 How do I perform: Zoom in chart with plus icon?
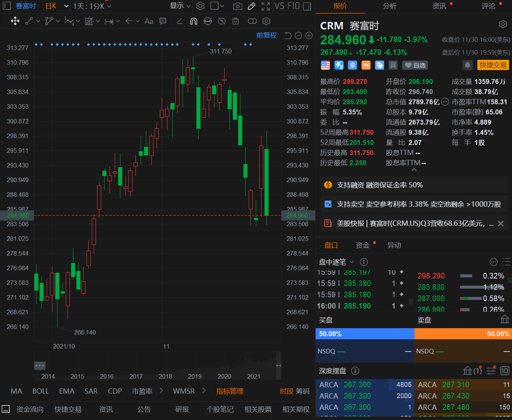pos(309,35)
